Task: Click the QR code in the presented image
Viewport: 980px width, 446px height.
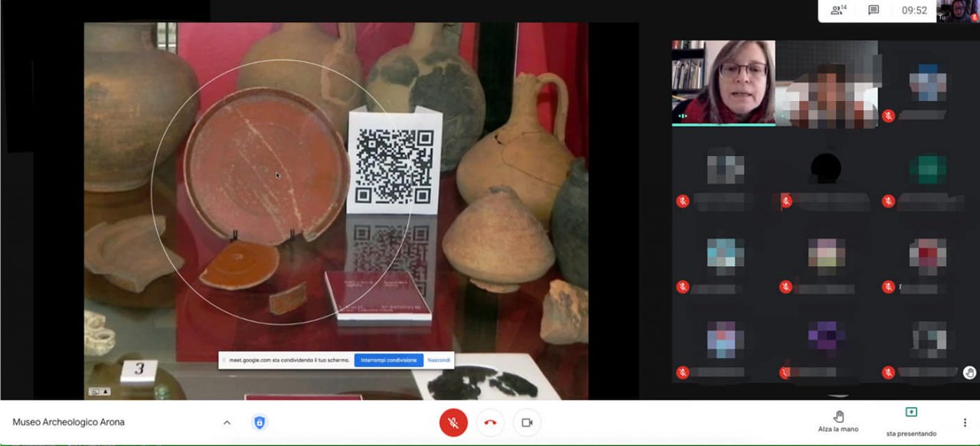Action: 394,167
